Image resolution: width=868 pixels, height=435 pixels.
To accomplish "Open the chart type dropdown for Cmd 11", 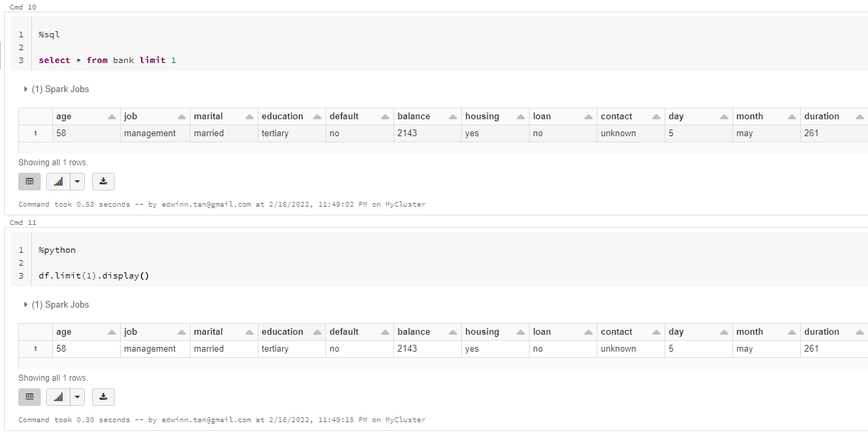I will click(x=77, y=396).
